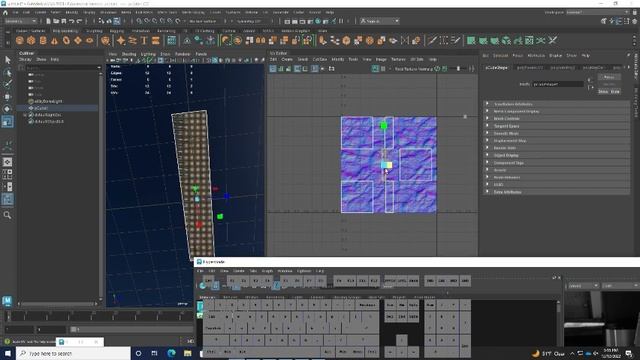Click the Open Scene folder icon
Viewport: 640px width, 360px height.
click(56, 21)
